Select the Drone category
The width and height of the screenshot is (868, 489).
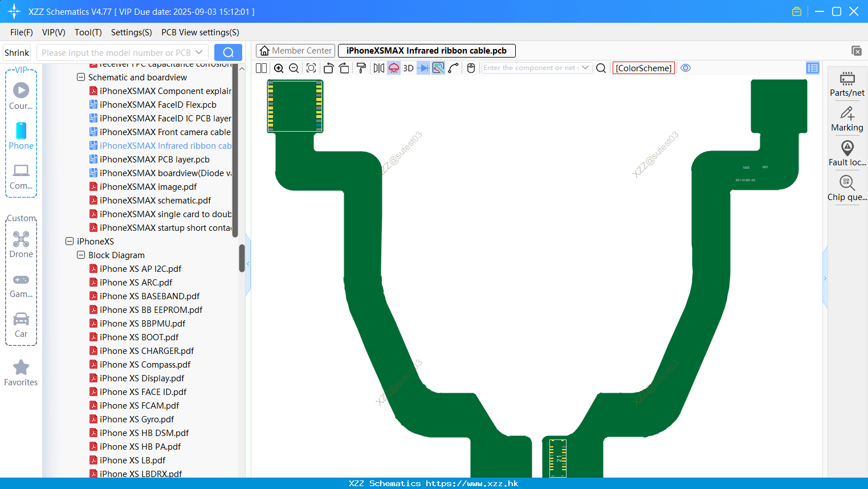coord(21,244)
